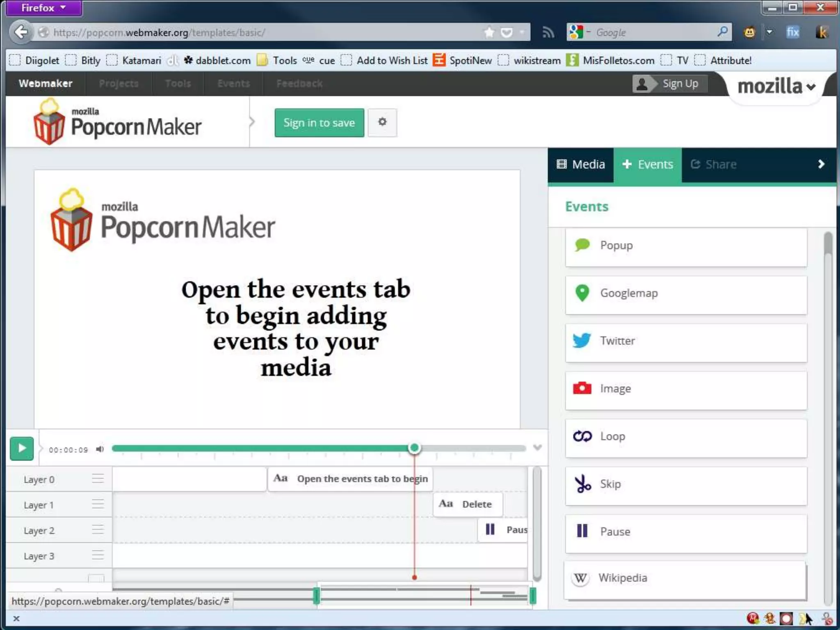
Task: Click the Layer 0 drag handle
Action: point(98,479)
